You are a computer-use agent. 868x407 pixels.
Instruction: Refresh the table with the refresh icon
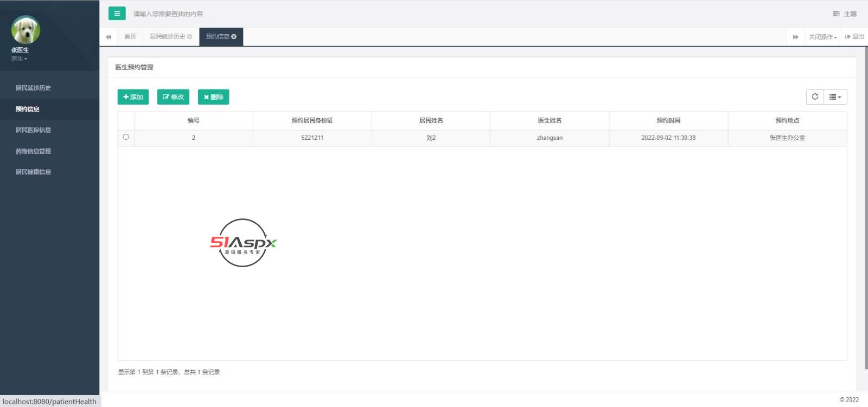815,96
